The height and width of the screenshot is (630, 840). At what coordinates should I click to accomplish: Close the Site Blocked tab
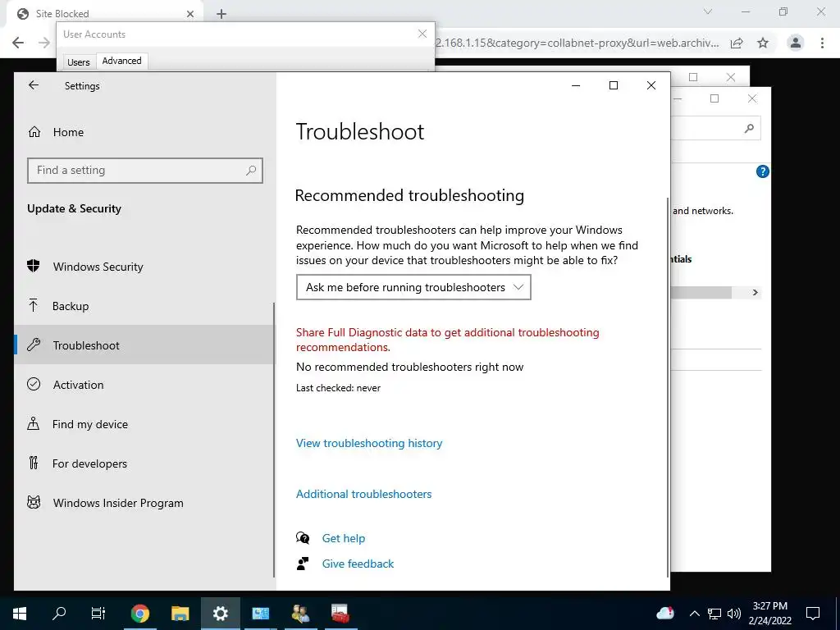190,14
